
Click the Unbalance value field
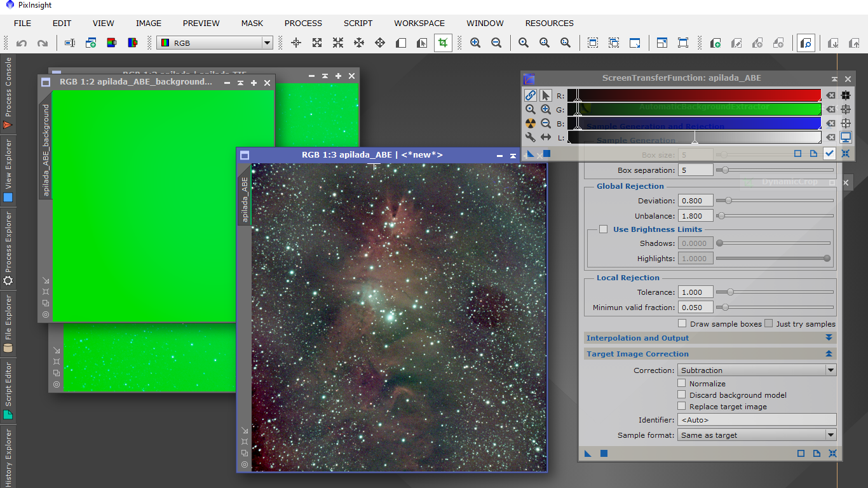pos(695,216)
